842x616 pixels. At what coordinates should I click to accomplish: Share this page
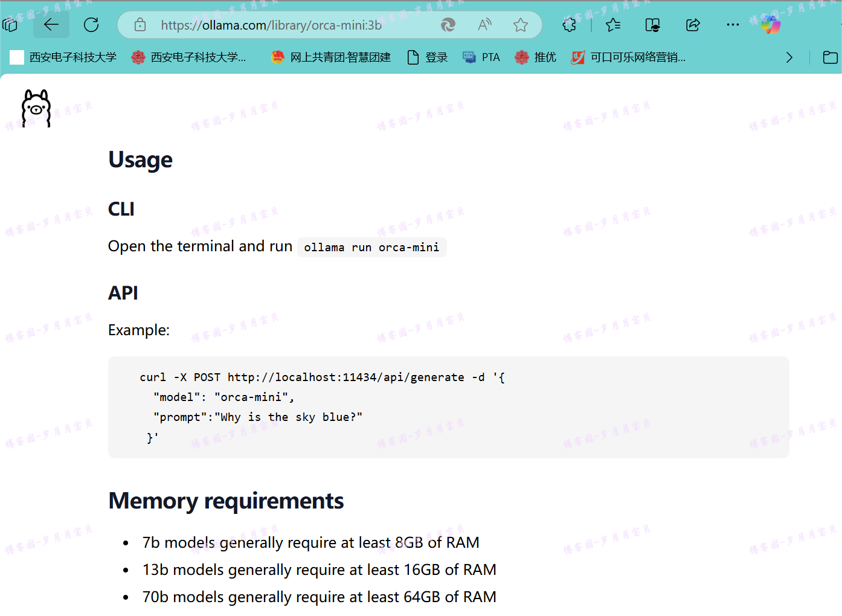[x=693, y=25]
